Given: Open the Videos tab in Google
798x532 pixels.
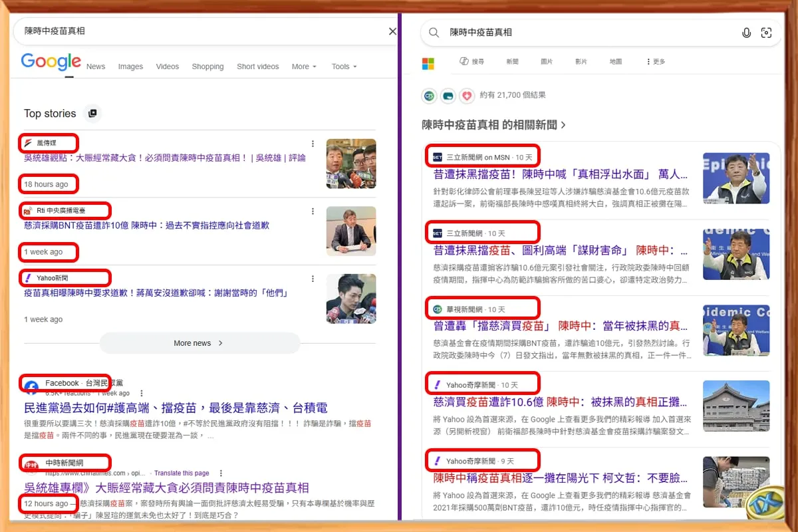Looking at the screenshot, I should [168, 66].
